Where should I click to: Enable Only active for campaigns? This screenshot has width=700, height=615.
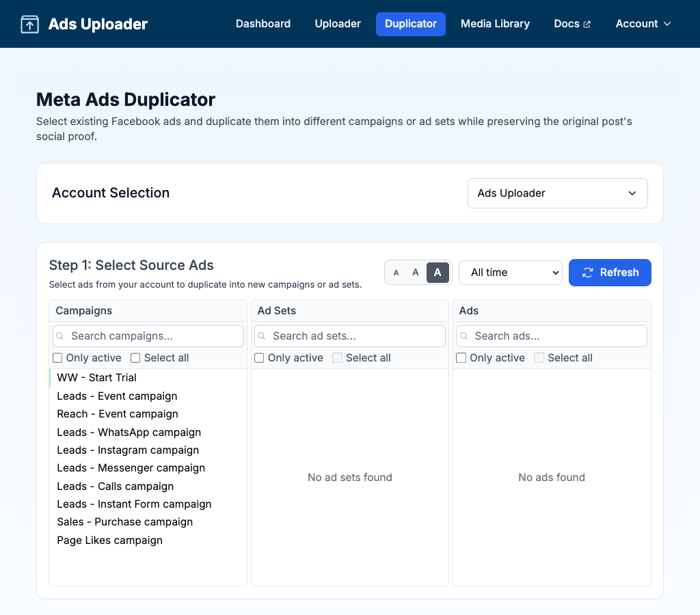coord(58,358)
